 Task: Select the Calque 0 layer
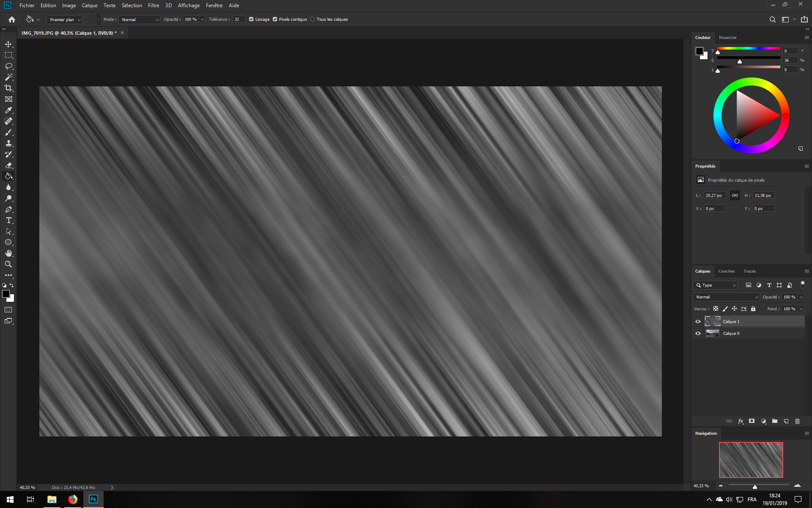point(731,333)
